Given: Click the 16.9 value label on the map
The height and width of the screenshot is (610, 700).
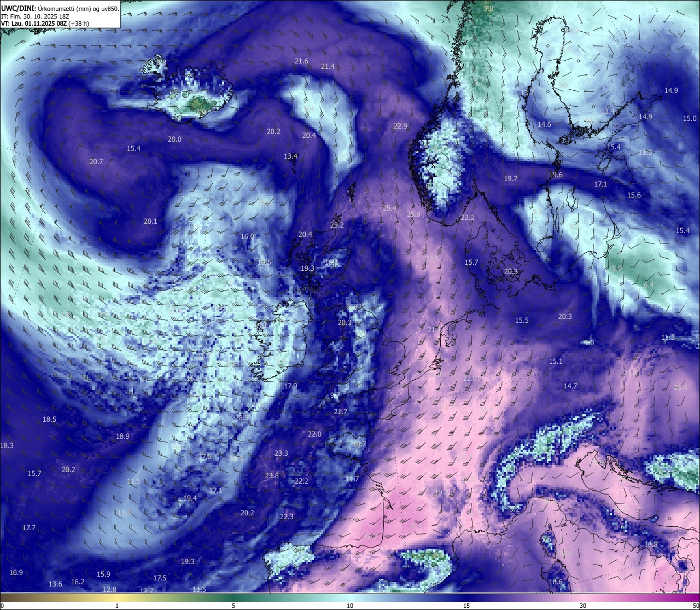Looking at the screenshot, I should coord(16,573).
